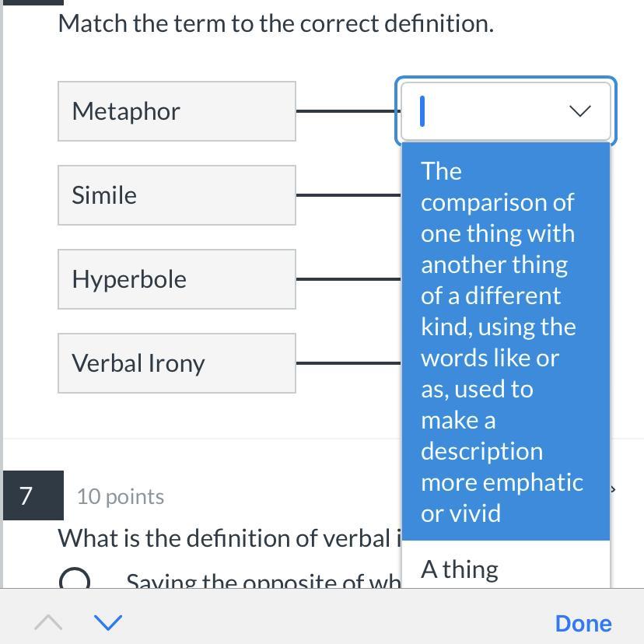
Task: Click inside the Metaphor answer combo box
Action: (490, 111)
